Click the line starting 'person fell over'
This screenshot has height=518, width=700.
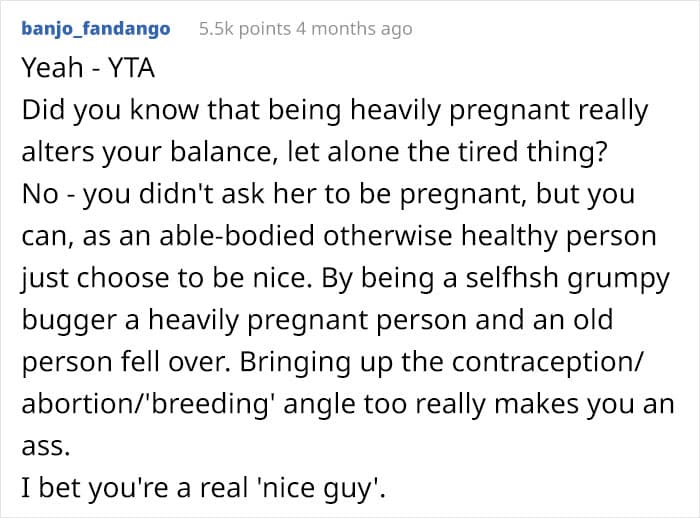(x=333, y=362)
